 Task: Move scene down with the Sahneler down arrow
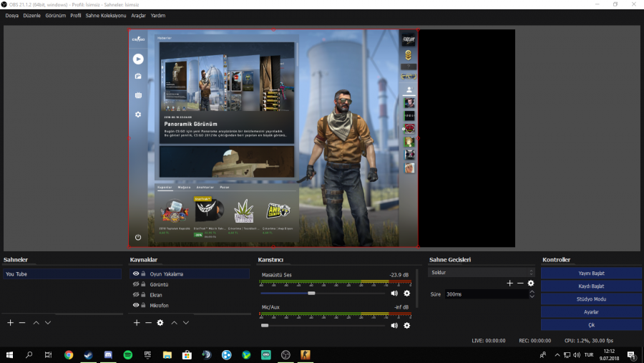(48, 323)
